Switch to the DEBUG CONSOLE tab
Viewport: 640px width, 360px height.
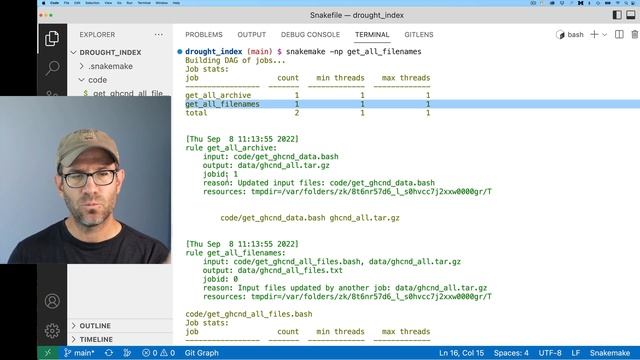pos(310,35)
